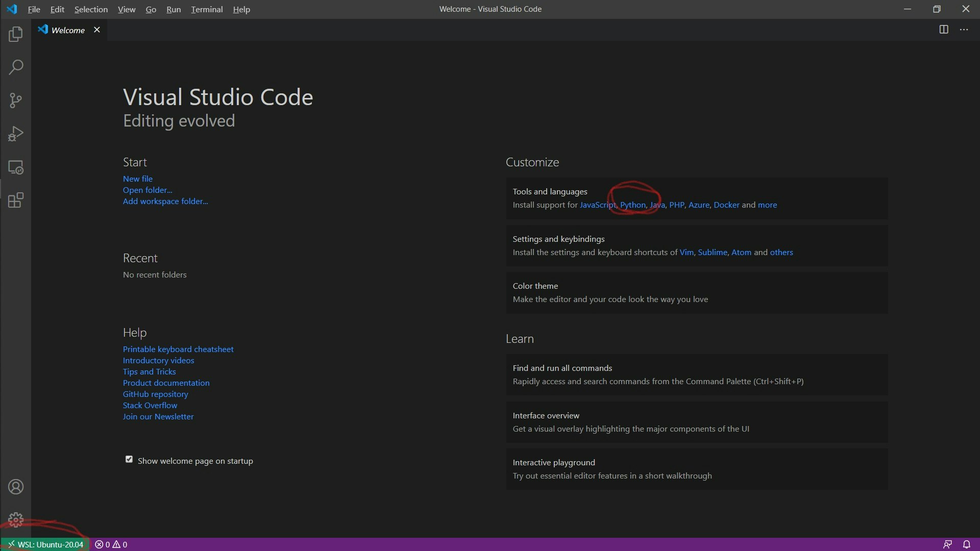This screenshot has width=980, height=551.
Task: Open the Search view icon
Action: [x=16, y=67]
